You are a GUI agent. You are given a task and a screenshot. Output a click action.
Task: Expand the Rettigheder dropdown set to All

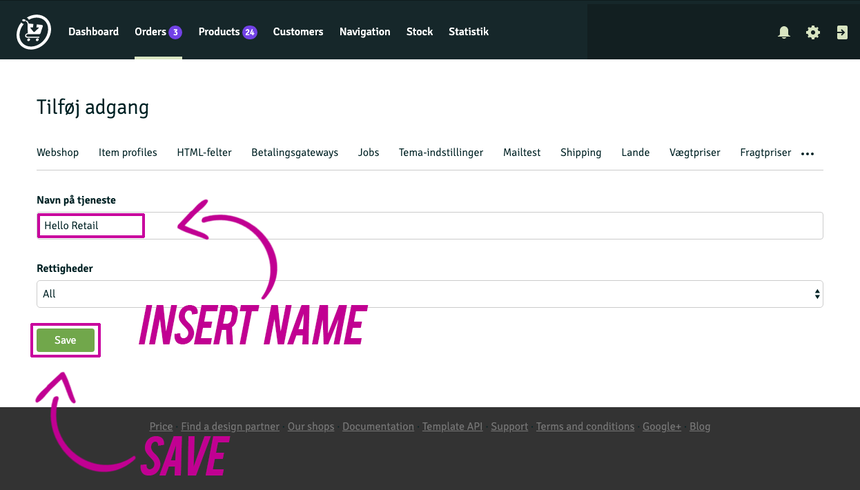click(430, 294)
